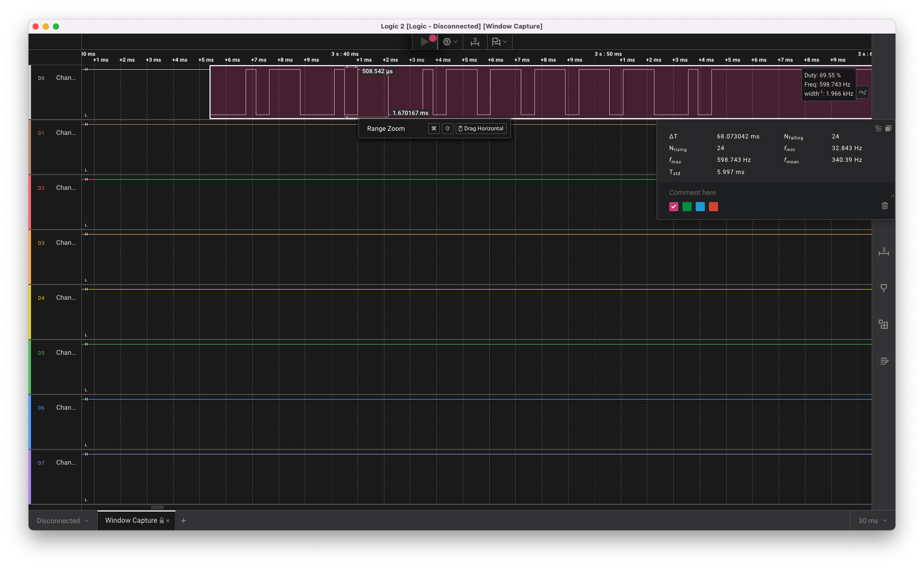Add a timing measurement from top toolbar

pyautogui.click(x=475, y=42)
